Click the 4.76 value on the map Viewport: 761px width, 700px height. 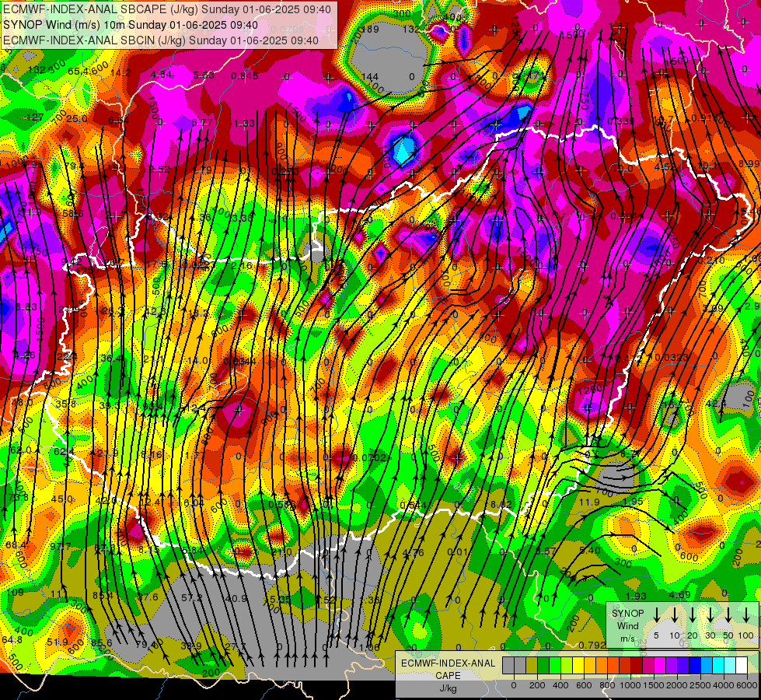pyautogui.click(x=414, y=553)
